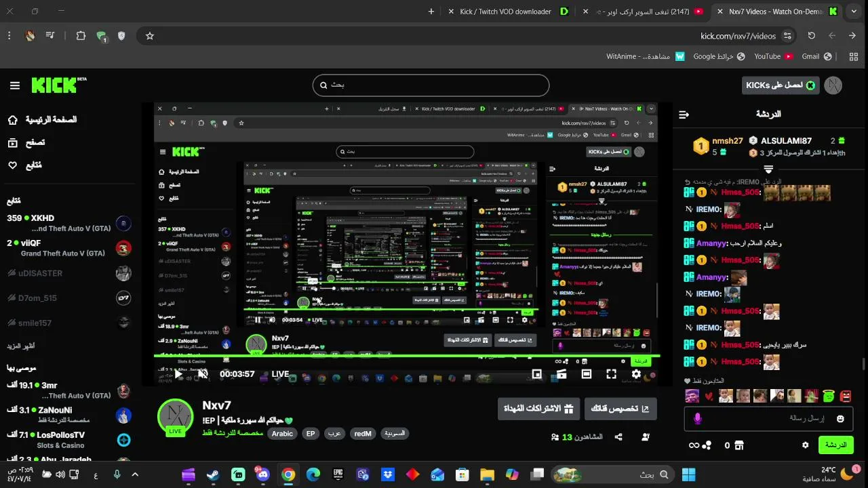868x488 pixels.
Task: Open viiQF channel in sidebar
Action: (x=68, y=248)
